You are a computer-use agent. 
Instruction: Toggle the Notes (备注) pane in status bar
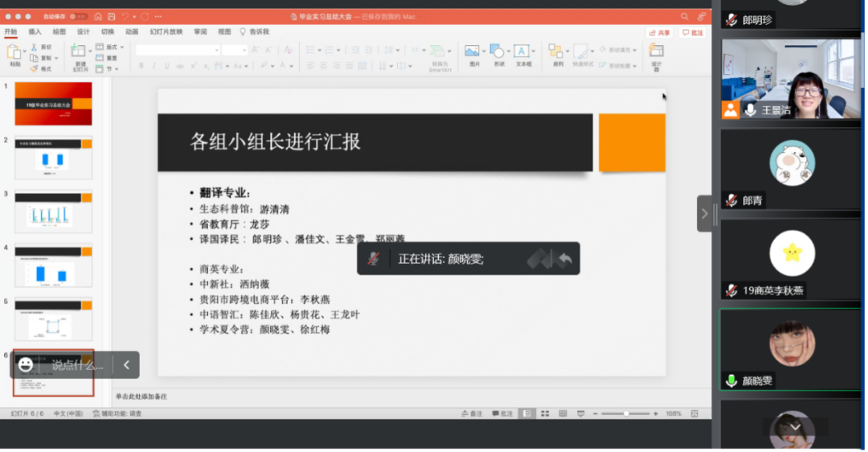472,413
